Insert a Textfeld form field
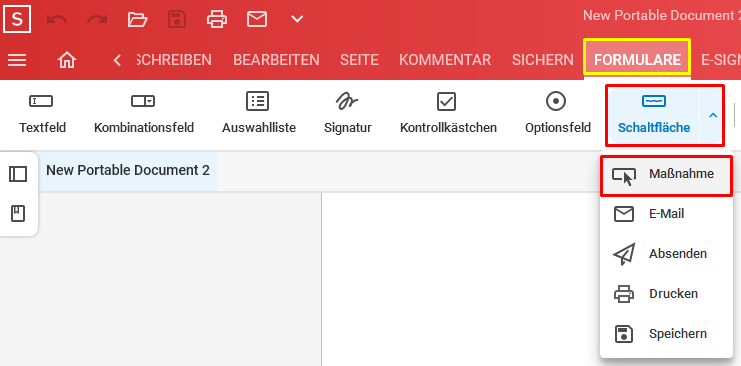The image size is (741, 366). (43, 113)
